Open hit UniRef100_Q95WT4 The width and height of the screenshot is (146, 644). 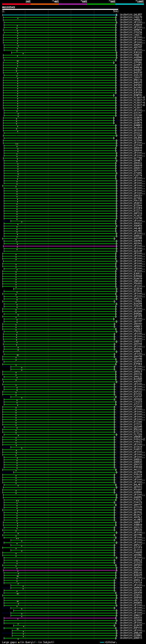click(131, 30)
